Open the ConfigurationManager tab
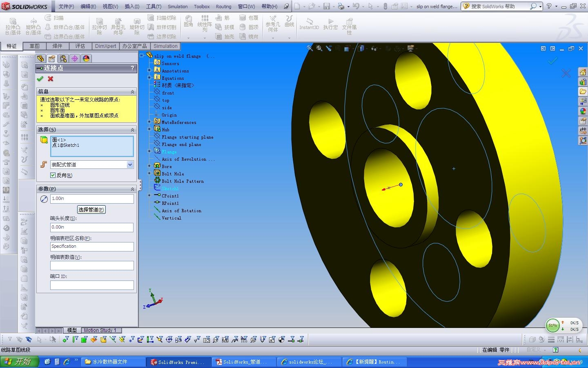The height and width of the screenshot is (368, 588). pyautogui.click(x=63, y=58)
